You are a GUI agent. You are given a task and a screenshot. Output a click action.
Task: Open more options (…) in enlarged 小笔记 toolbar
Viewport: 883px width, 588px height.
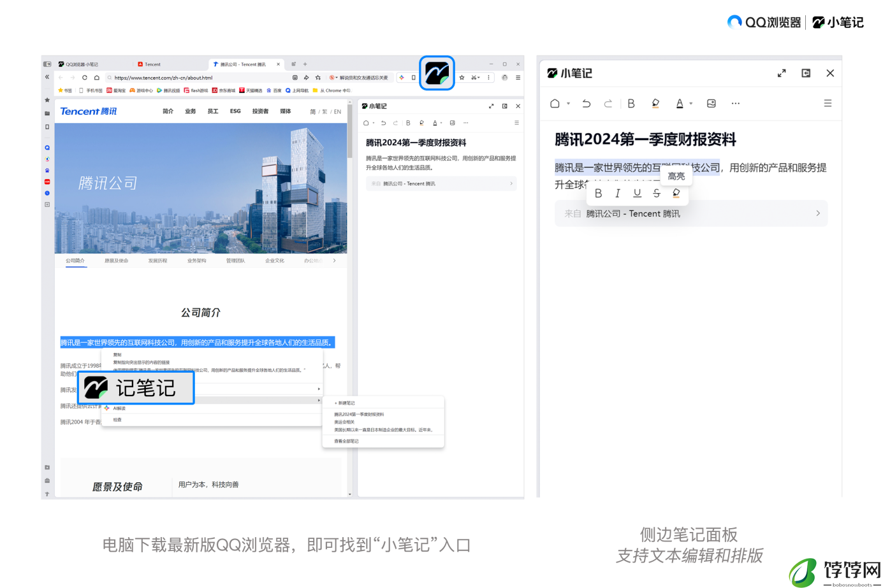[x=736, y=103]
